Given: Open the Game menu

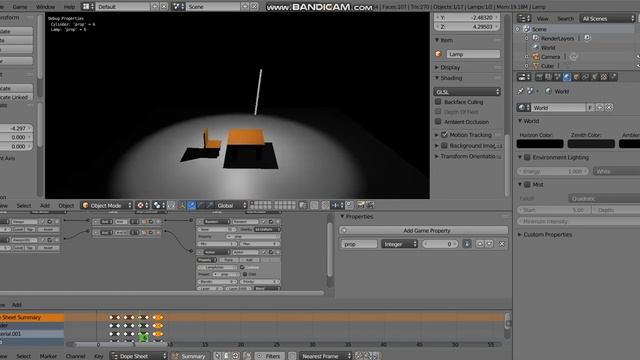Looking at the screenshot, I should click(20, 7).
